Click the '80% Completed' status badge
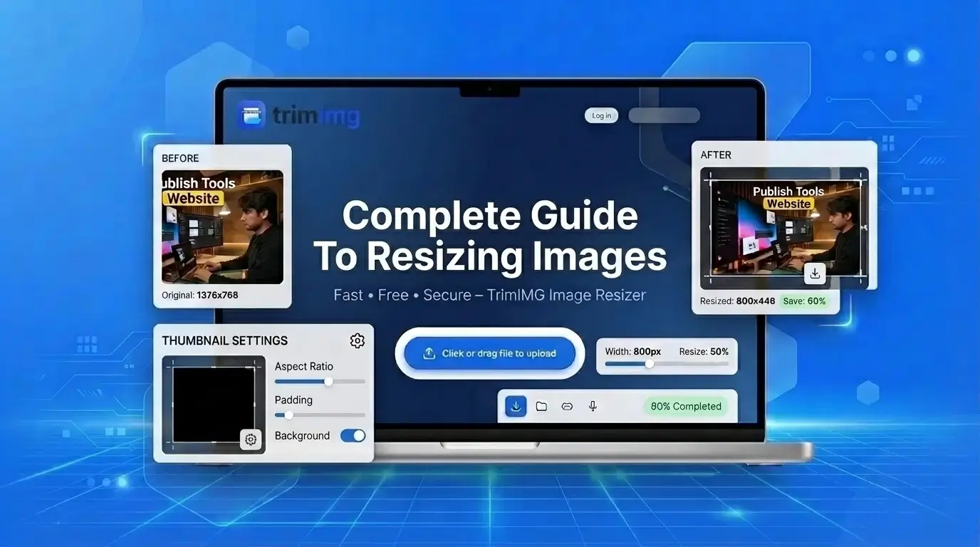 pos(686,406)
